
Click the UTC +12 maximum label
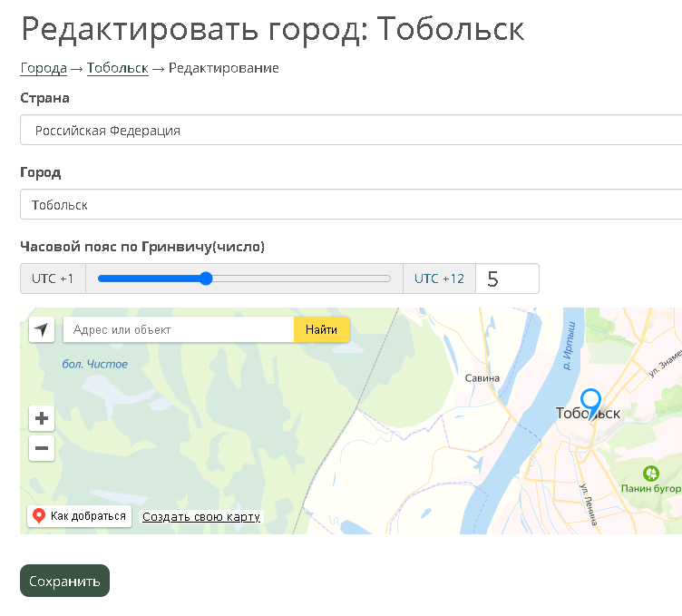pyautogui.click(x=439, y=279)
